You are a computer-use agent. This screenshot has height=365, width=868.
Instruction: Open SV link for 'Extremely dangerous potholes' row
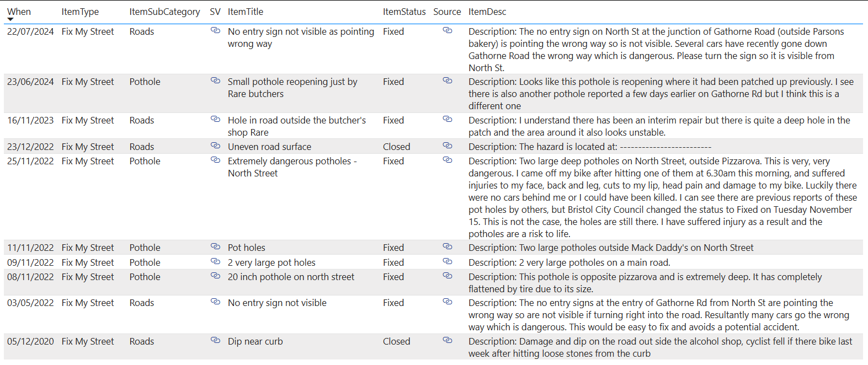[215, 160]
